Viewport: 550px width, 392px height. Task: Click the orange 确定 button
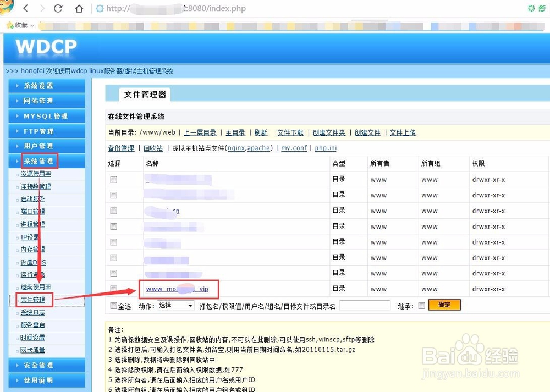click(444, 305)
